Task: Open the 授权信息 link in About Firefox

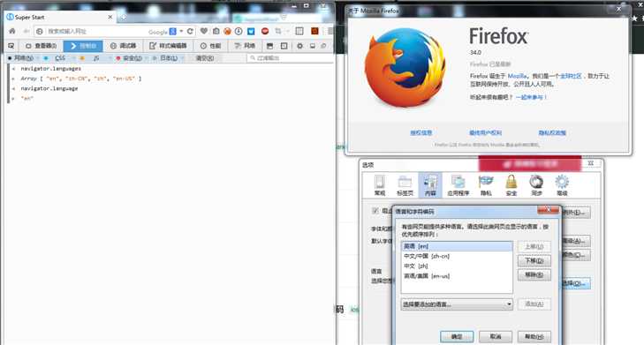Action: [421, 133]
